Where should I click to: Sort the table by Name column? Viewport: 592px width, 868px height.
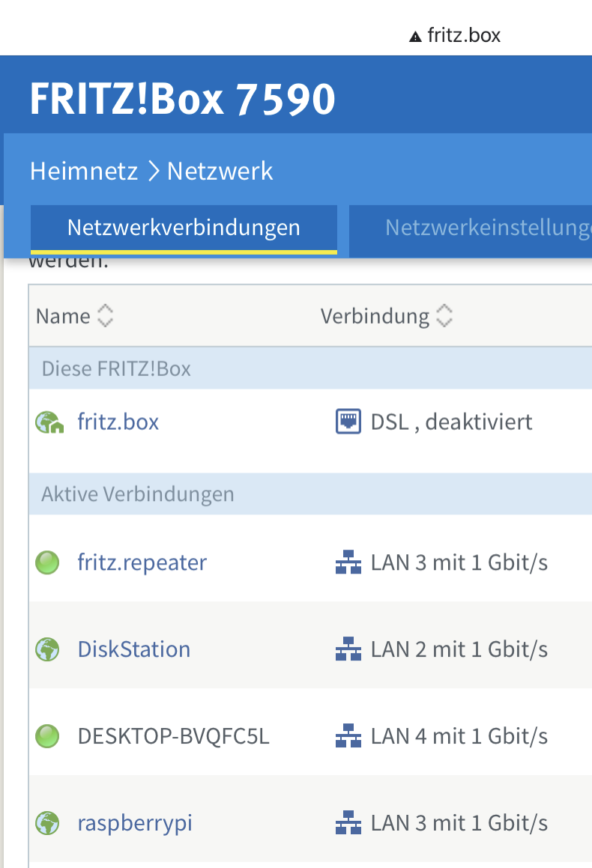coord(106,317)
